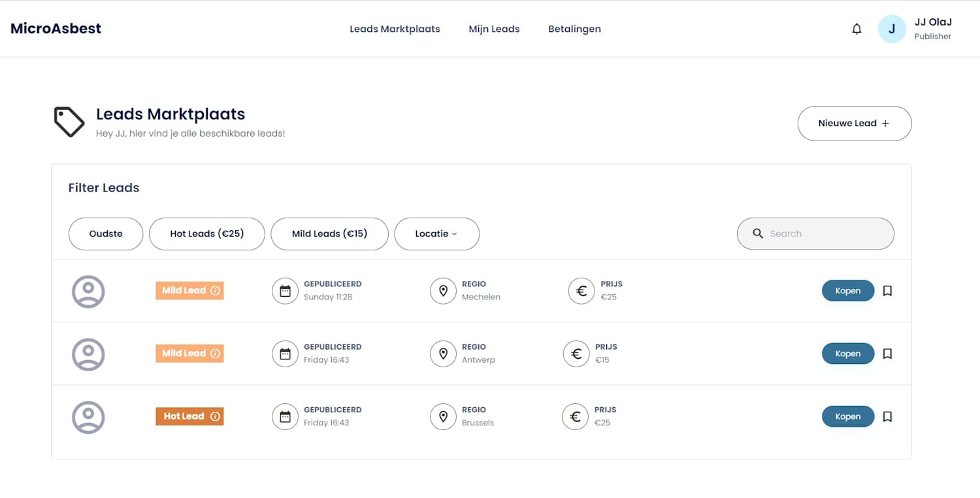Click the Hot Lead badge
This screenshot has height=498, width=980.
[x=189, y=416]
